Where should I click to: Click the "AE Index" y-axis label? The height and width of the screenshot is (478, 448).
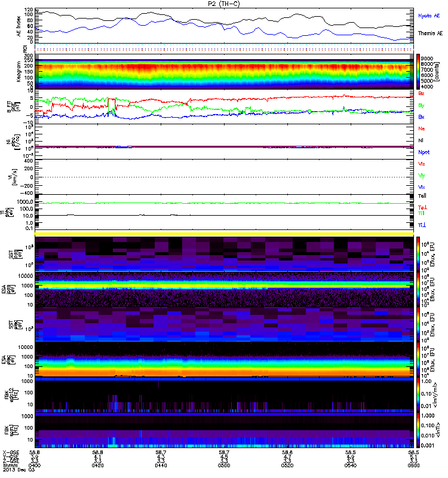click(19, 26)
